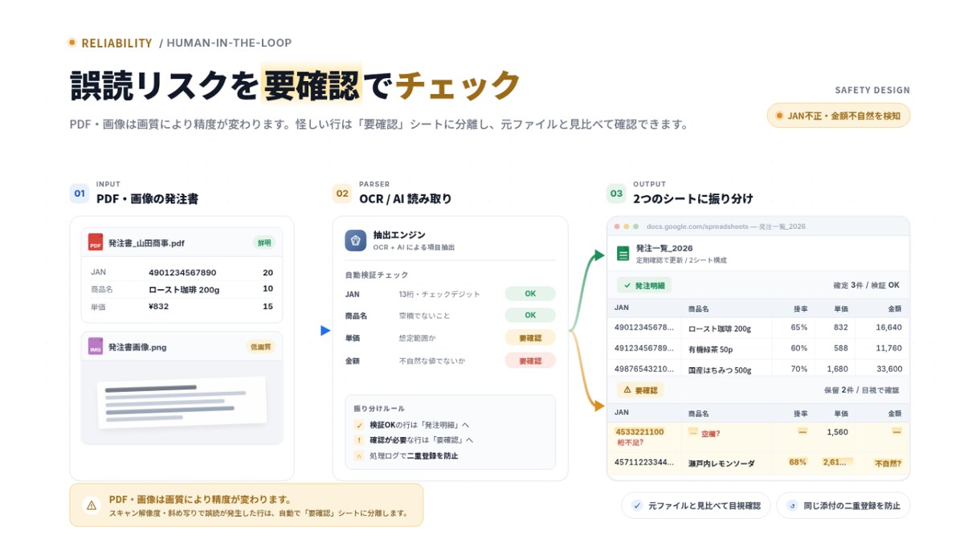Click the 不自然? amount flag
980x551 pixels.
[x=888, y=463]
